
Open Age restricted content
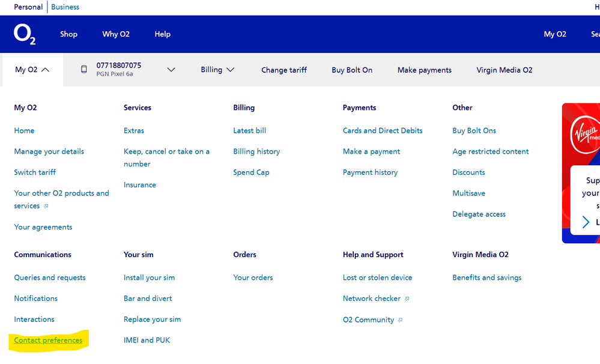coord(491,151)
